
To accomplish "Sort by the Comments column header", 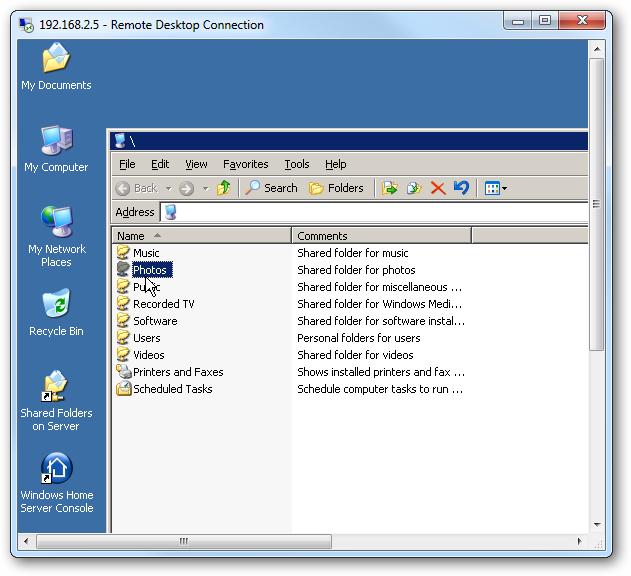I will click(x=380, y=236).
